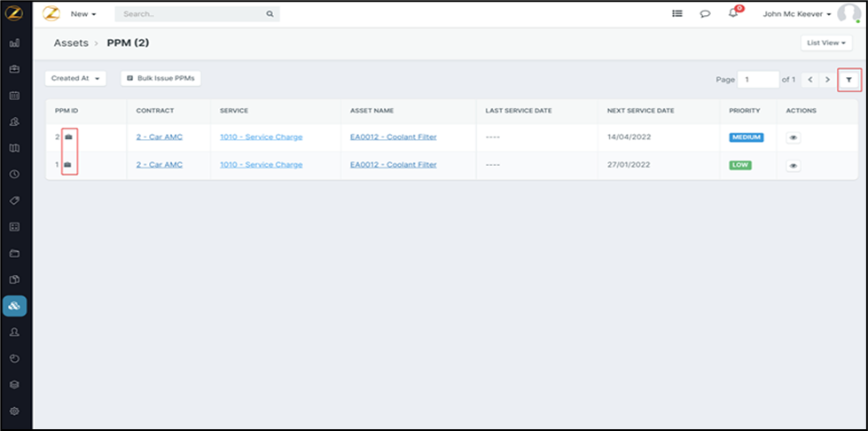View PPM 2 with the eye icon
868x431 pixels.
(793, 138)
